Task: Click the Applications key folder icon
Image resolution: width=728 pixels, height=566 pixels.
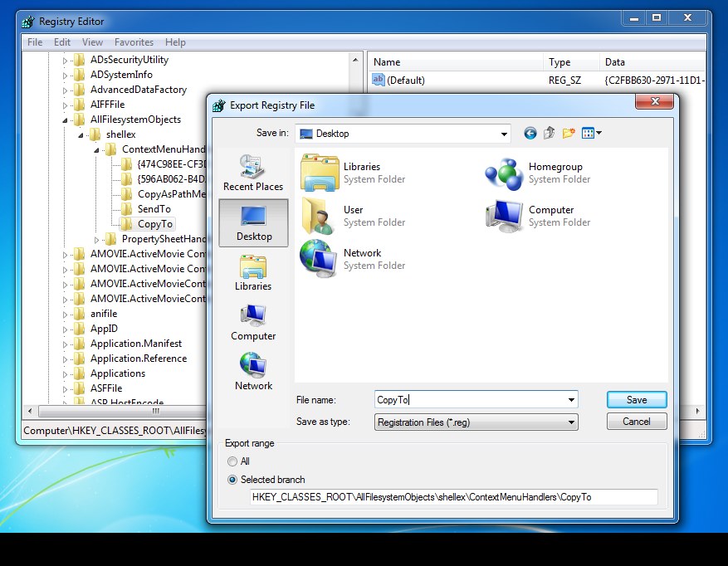Action: [x=80, y=373]
